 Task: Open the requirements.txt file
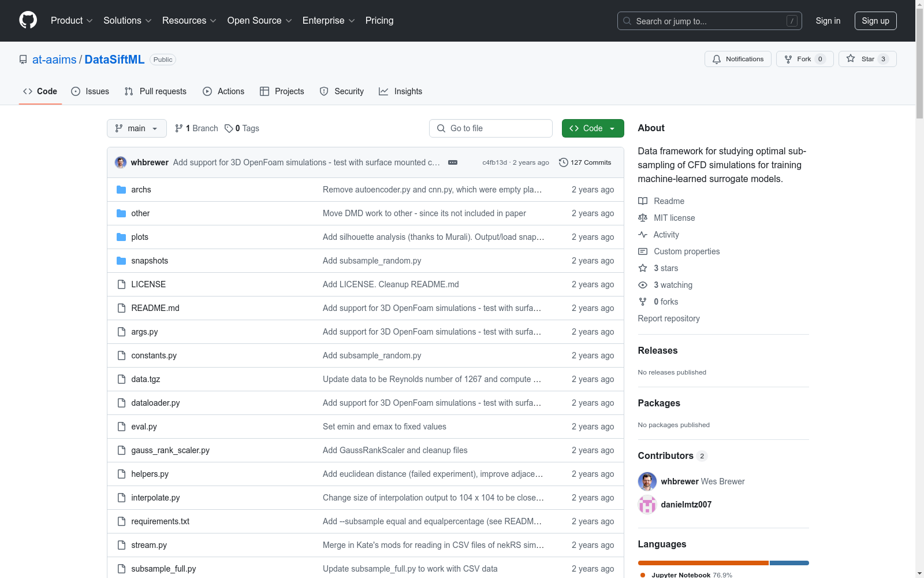point(160,521)
